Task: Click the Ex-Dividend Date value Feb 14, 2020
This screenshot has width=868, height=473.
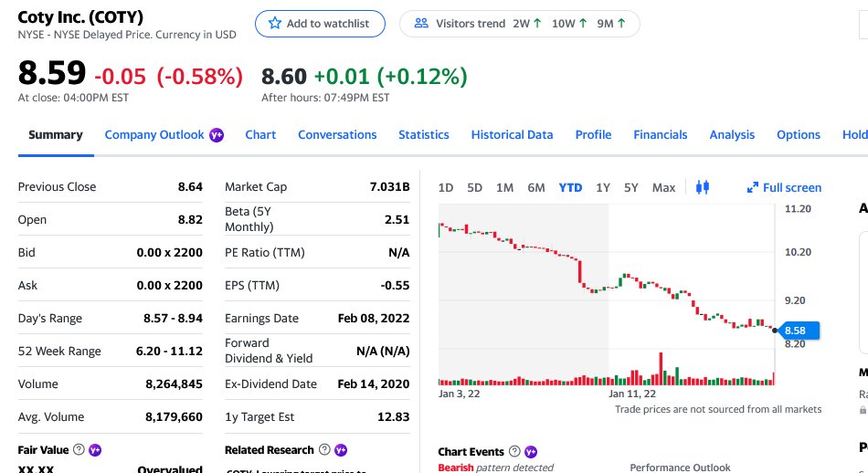Action: [x=374, y=384]
